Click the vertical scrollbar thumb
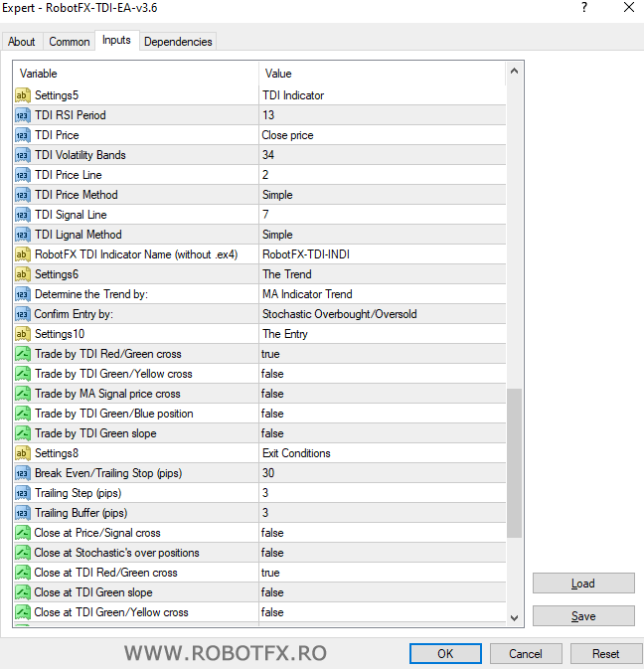The width and height of the screenshot is (644, 669). (515, 463)
